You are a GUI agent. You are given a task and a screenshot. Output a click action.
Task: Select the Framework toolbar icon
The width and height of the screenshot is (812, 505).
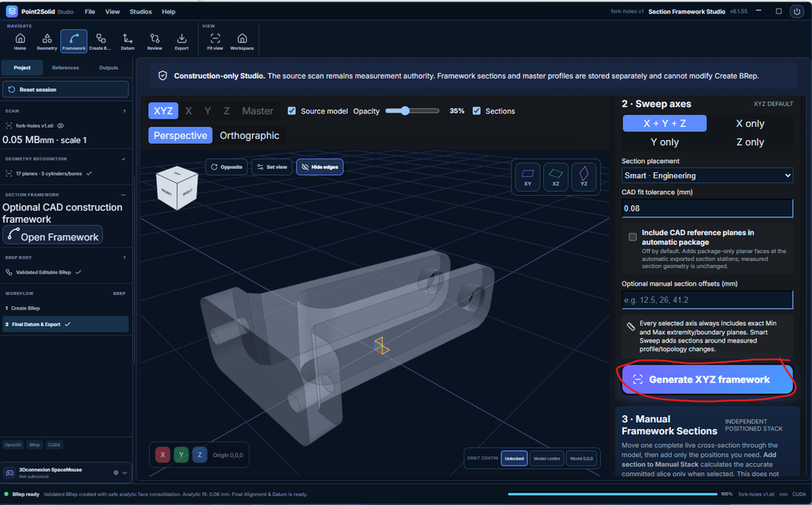click(x=74, y=41)
